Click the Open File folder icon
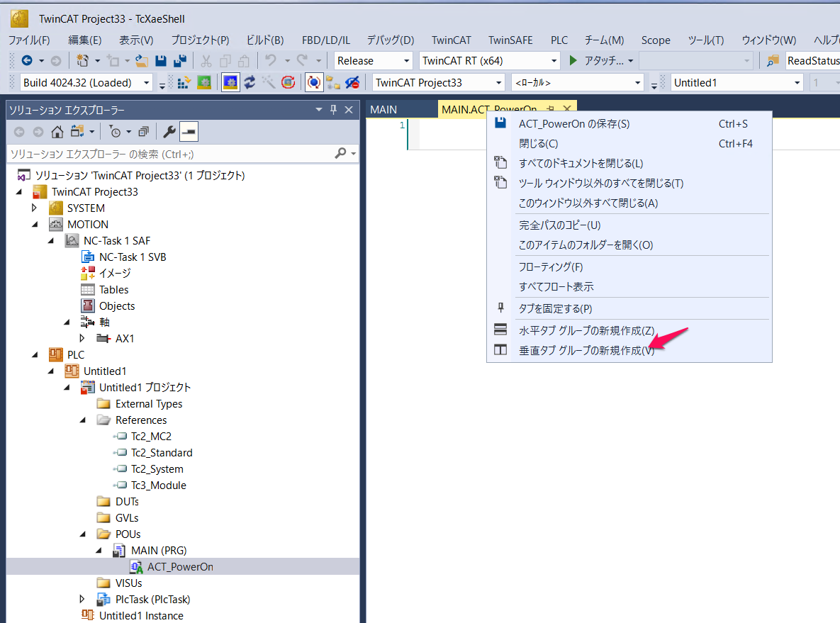This screenshot has height=623, width=840. (142, 60)
